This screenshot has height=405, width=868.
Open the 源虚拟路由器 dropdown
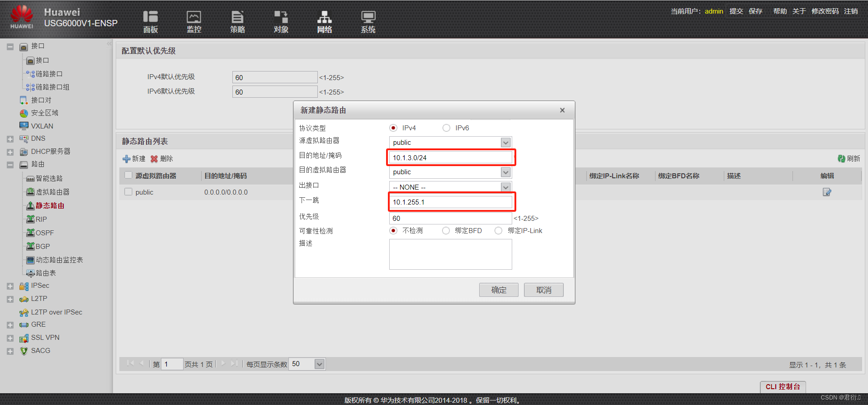(506, 143)
